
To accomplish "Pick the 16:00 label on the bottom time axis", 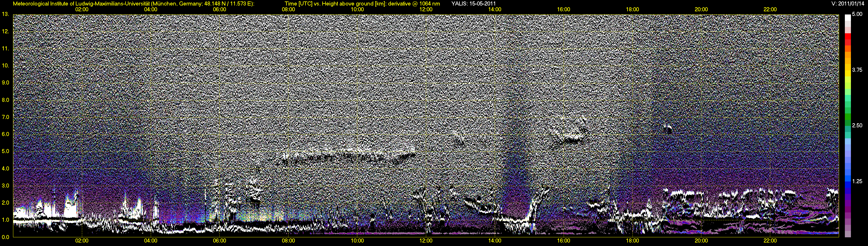I will click(x=564, y=241).
